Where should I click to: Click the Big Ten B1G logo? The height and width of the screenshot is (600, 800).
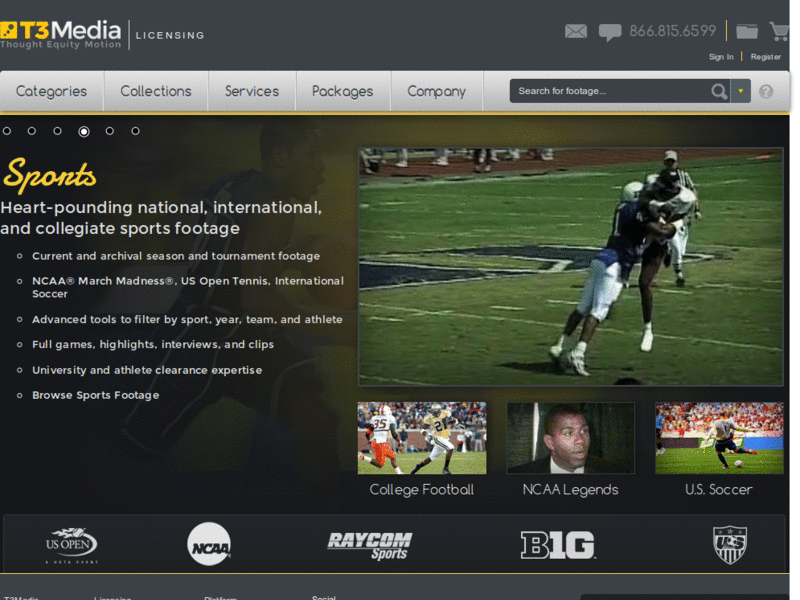point(558,545)
